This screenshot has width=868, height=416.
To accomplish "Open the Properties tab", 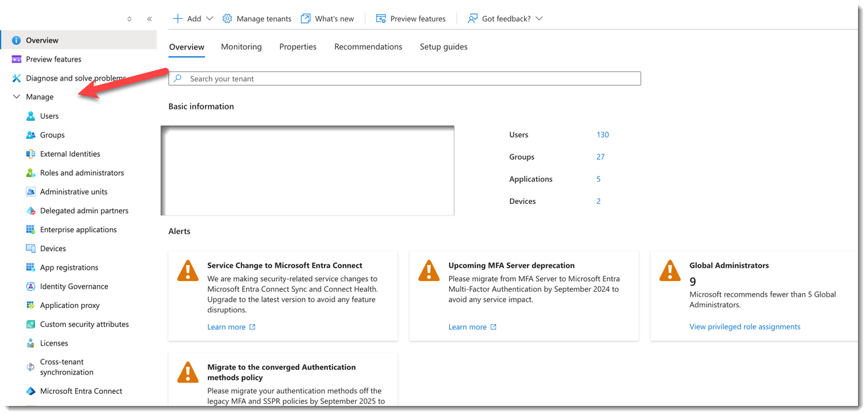I will pyautogui.click(x=298, y=47).
